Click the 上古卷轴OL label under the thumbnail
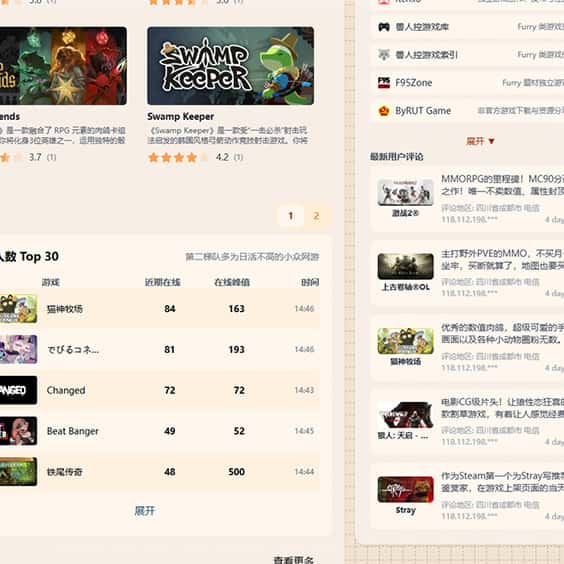The image size is (564, 564). [405, 287]
